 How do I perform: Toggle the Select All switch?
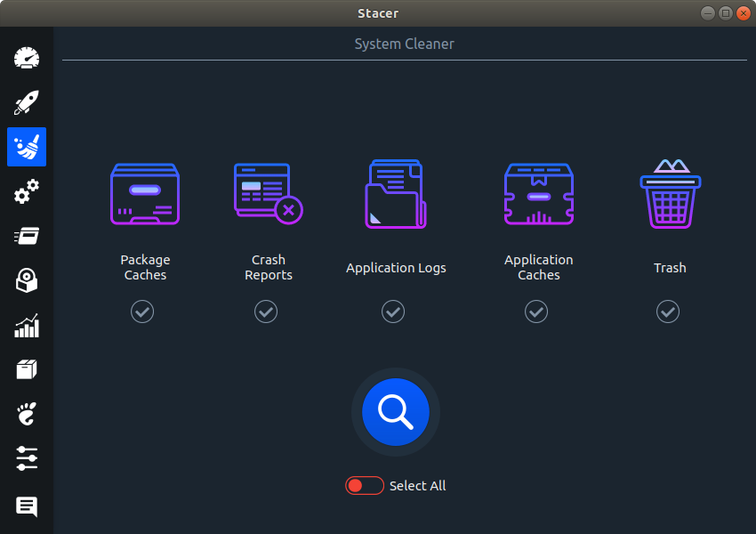point(365,486)
